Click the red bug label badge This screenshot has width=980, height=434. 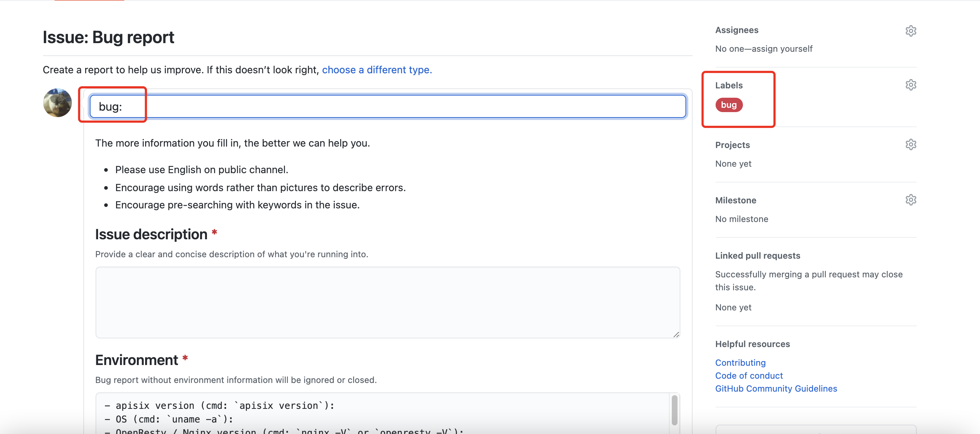729,105
